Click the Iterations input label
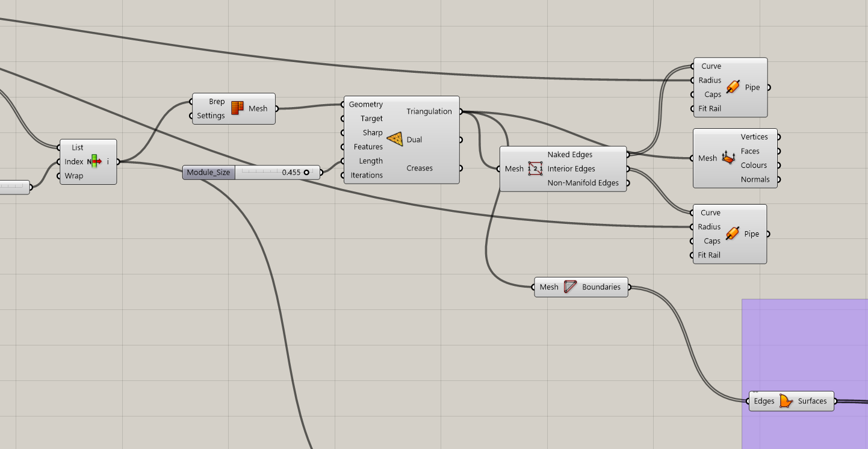 (367, 175)
